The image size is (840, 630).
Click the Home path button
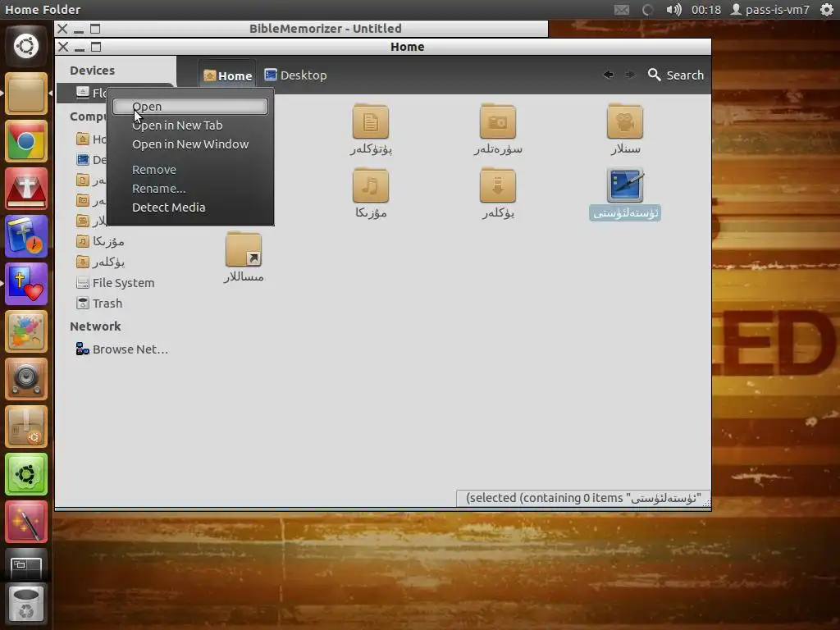228,75
